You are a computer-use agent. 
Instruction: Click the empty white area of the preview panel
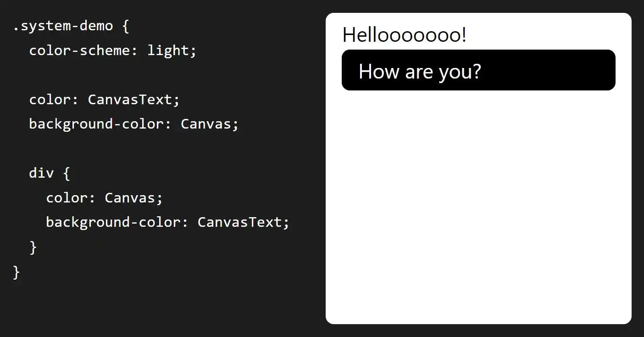(x=478, y=207)
